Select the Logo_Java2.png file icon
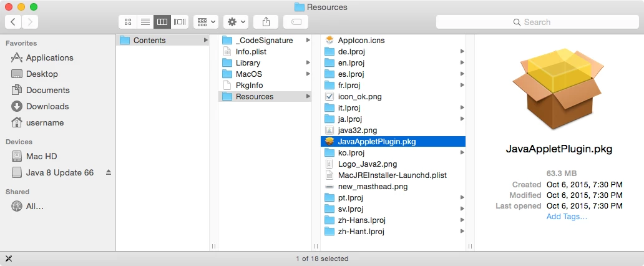This screenshot has width=644, height=266. coord(330,164)
